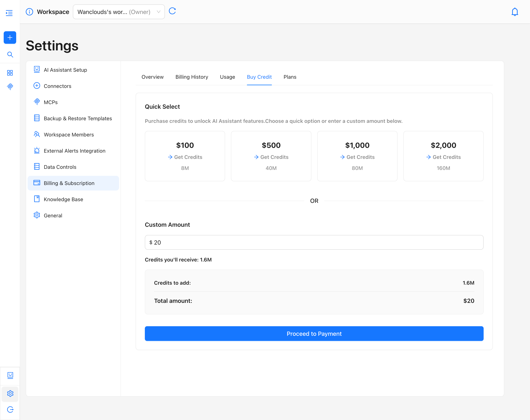Image resolution: width=530 pixels, height=420 pixels.
Task: Click the blue plus new button
Action: pyautogui.click(x=10, y=38)
